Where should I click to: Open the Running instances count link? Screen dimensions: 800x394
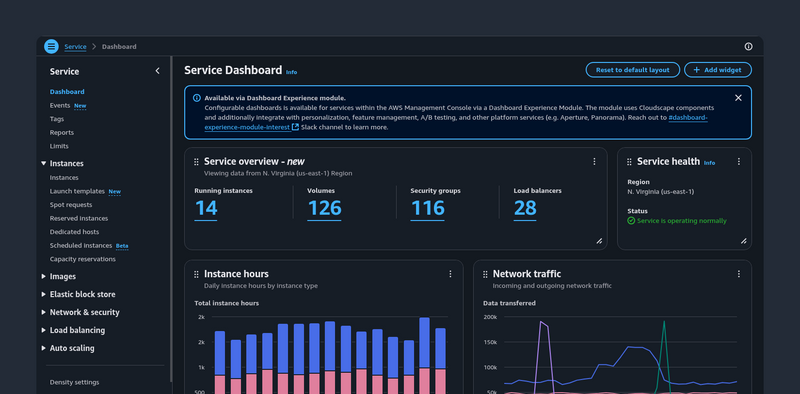(206, 209)
